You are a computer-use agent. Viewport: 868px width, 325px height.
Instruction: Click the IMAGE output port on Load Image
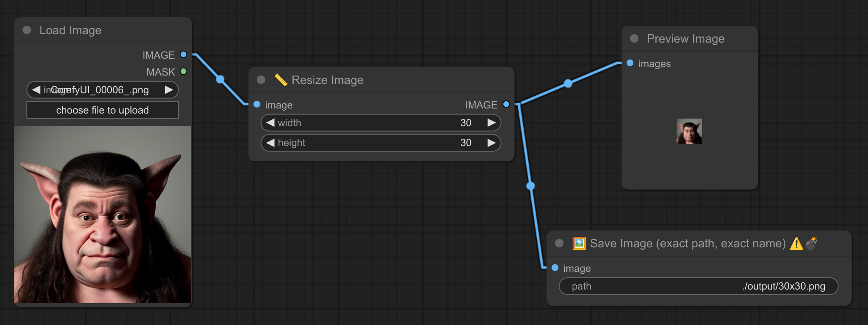pos(184,54)
